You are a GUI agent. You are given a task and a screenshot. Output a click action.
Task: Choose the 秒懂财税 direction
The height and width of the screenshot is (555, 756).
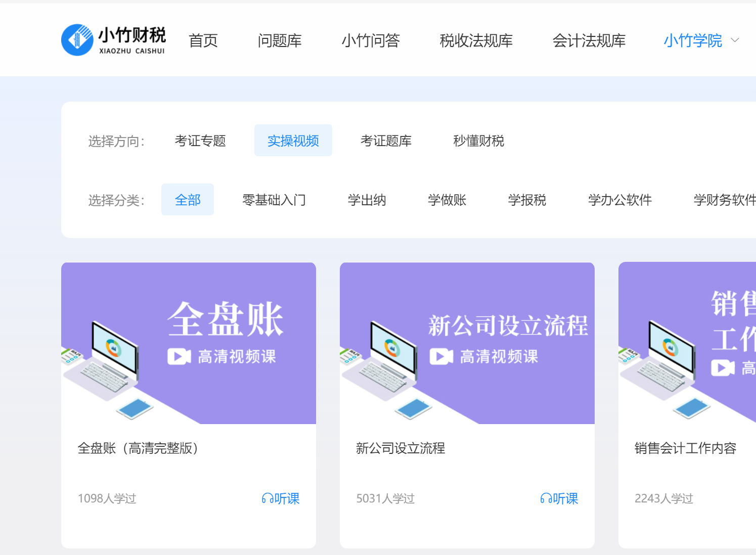[x=478, y=141]
